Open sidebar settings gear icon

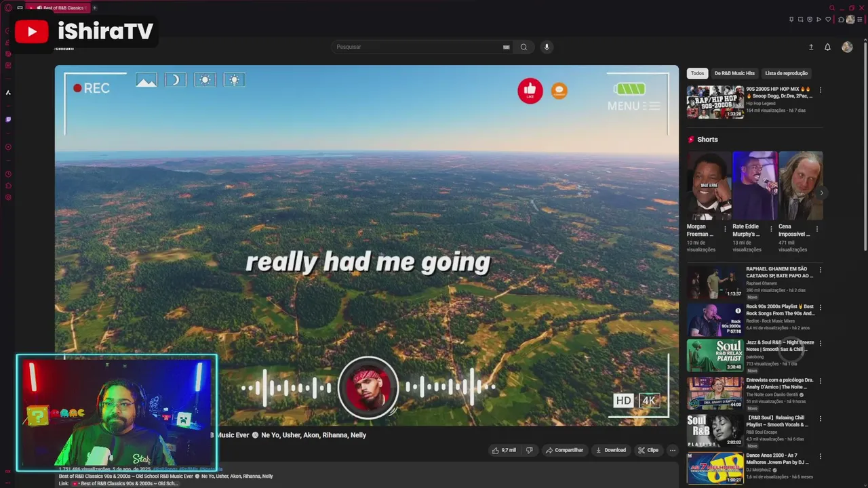pyautogui.click(x=8, y=197)
